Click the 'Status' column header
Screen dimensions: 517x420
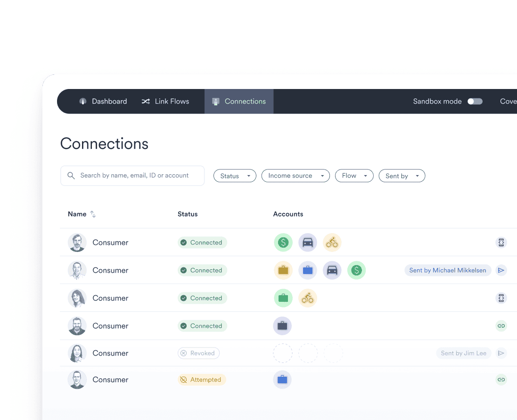(x=188, y=214)
